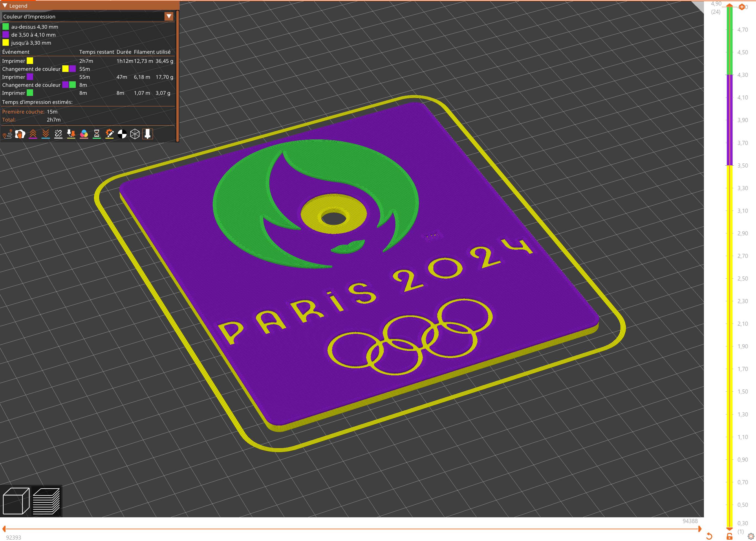Toggle seams visibility (broken chain) icon
This screenshot has height=541, width=756.
tap(58, 134)
